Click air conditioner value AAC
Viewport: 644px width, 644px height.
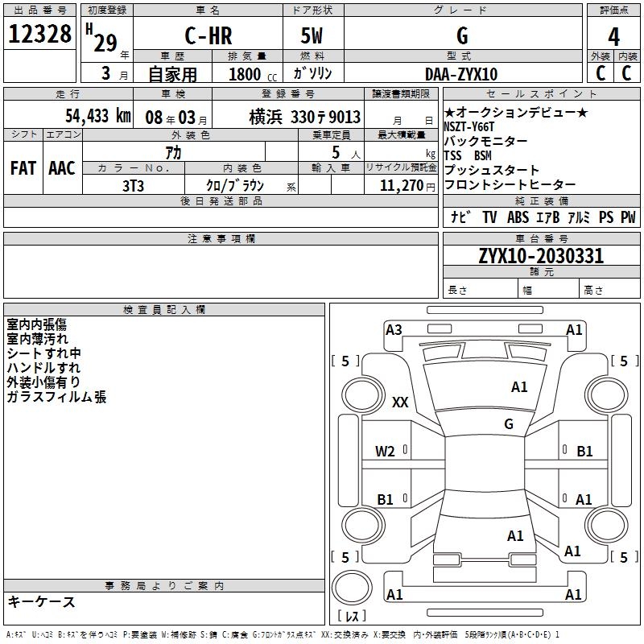point(62,168)
